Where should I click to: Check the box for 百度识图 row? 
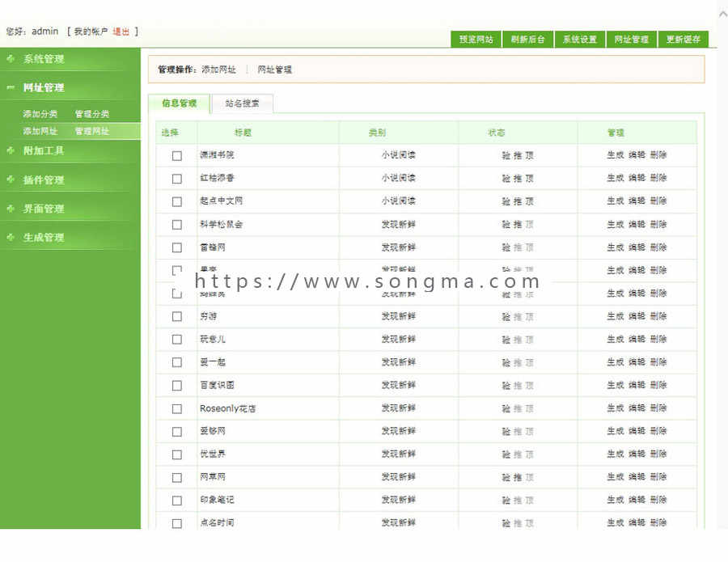click(x=177, y=386)
